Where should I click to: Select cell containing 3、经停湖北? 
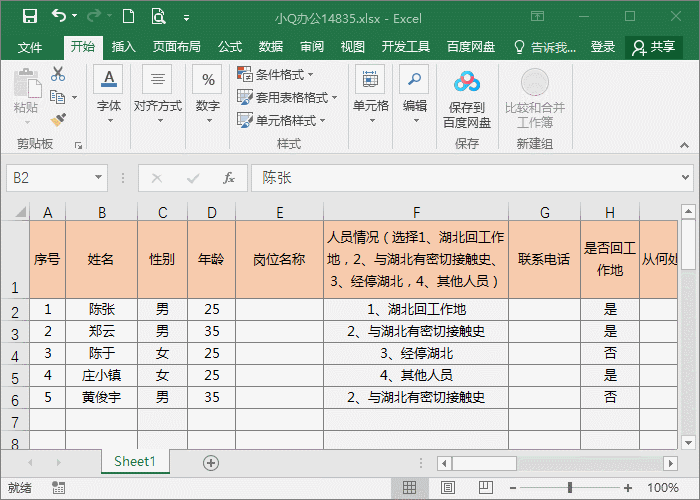click(x=416, y=354)
